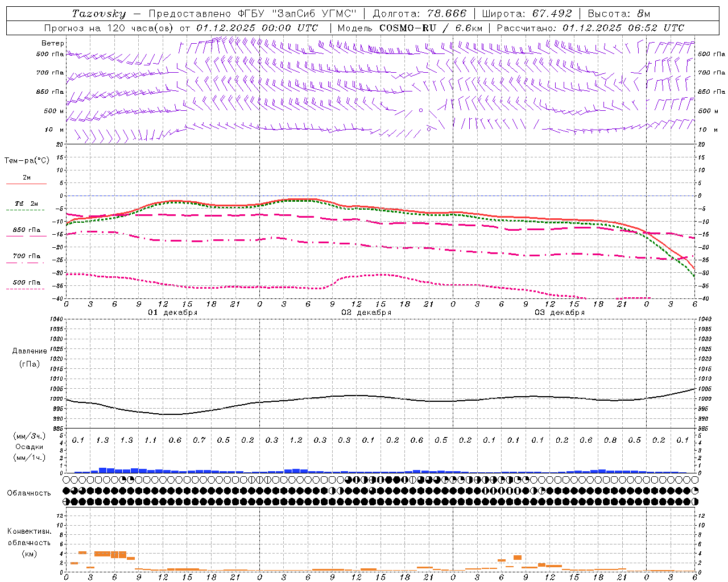This screenshot has height=582, width=728.
Task: Click the station name Tazovsky in header
Action: pyautogui.click(x=99, y=14)
